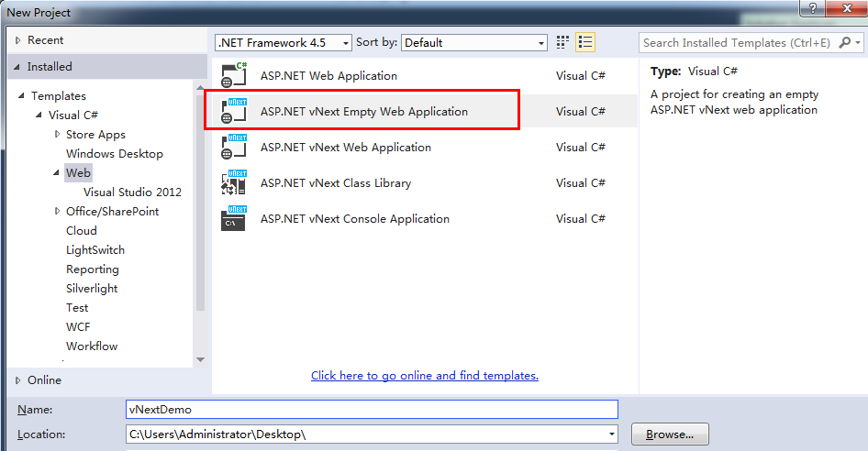Click the Search Installed Templates box
The image size is (868, 451).
tap(739, 42)
